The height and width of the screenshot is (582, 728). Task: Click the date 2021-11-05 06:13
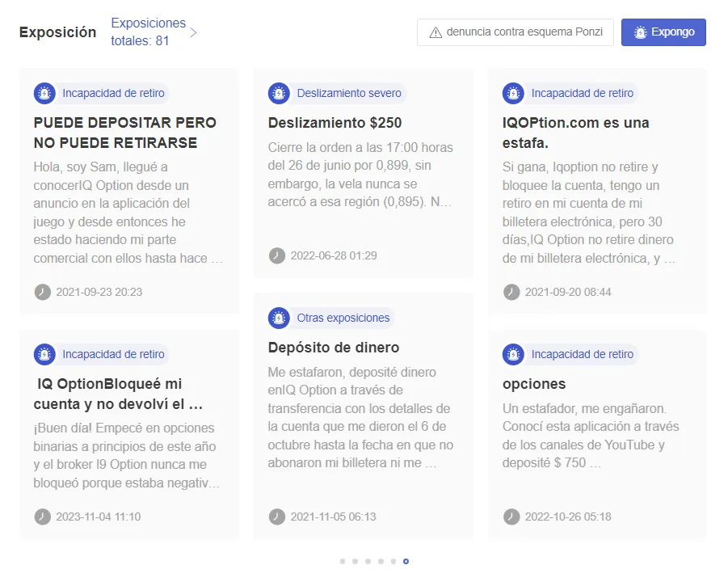click(x=334, y=517)
